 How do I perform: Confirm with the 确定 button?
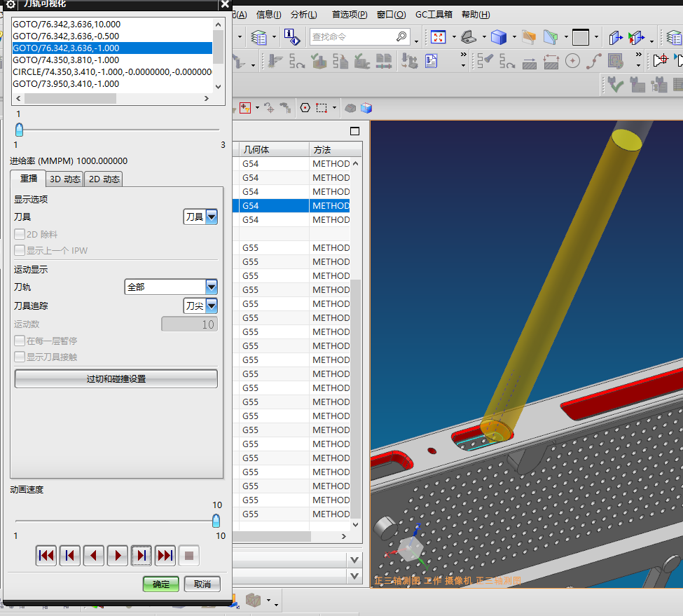161,584
